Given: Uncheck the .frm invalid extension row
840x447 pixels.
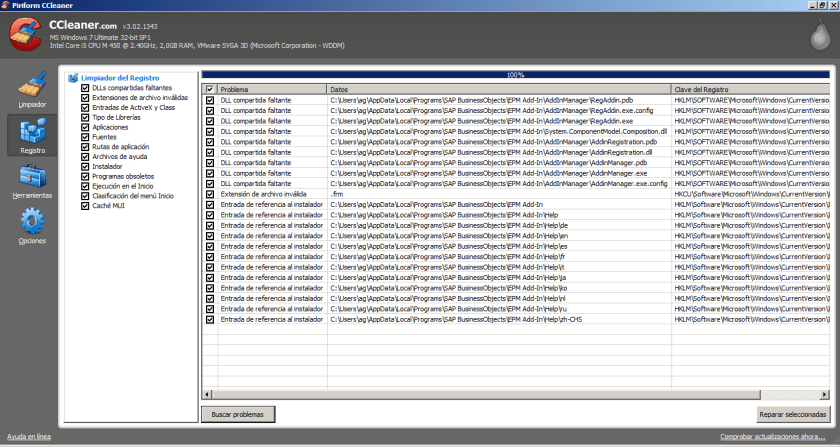Looking at the screenshot, I should coord(210,194).
